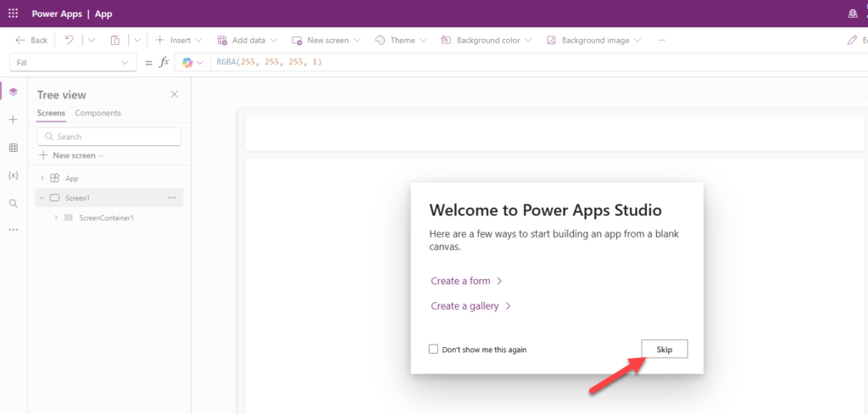Image resolution: width=868 pixels, height=414 pixels.
Task: Open the Data table icon in sidebar
Action: (14, 148)
